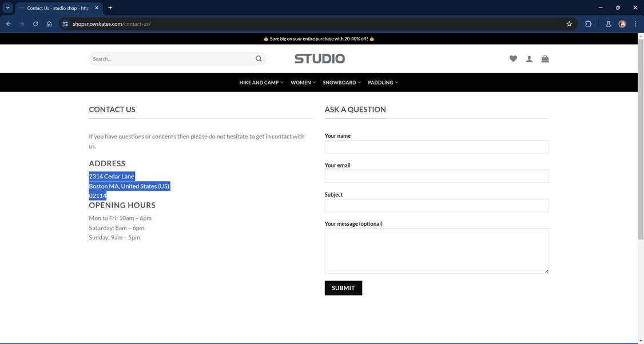Restore down the browser window
Image resolution: width=644 pixels, height=344 pixels.
coord(618,7)
